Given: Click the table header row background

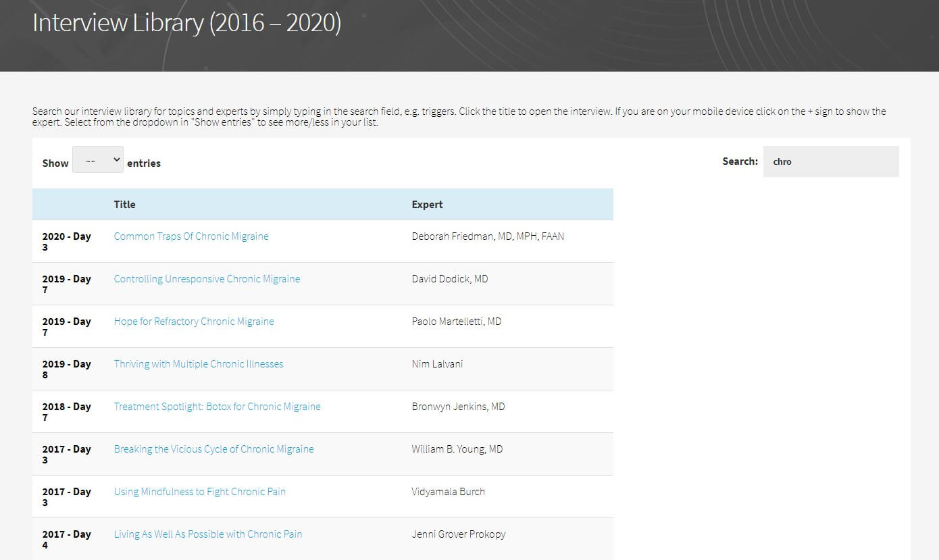Looking at the screenshot, I should click(304, 204).
